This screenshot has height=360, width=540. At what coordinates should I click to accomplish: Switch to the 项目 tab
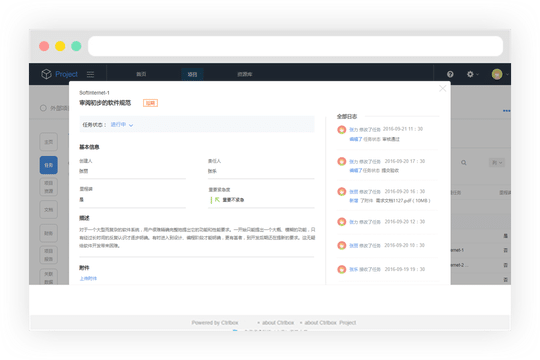click(x=192, y=74)
